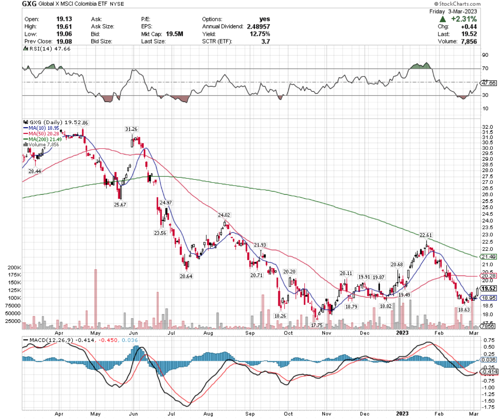504x420 pixels.
Task: Click the 19.87 price label
Action: tap(379, 277)
